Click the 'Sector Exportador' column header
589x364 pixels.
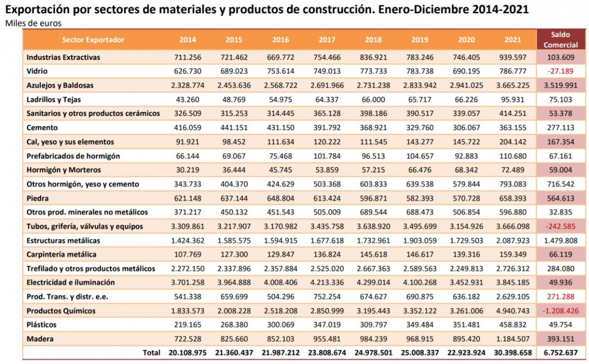click(x=93, y=40)
